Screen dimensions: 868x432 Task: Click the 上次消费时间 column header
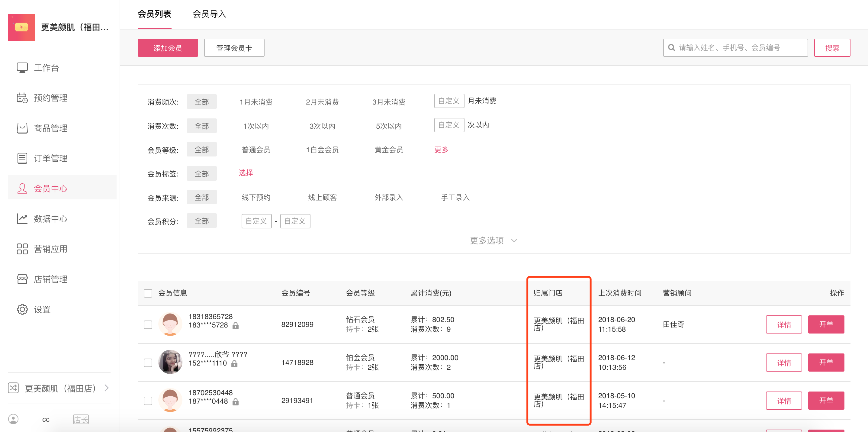click(x=620, y=293)
